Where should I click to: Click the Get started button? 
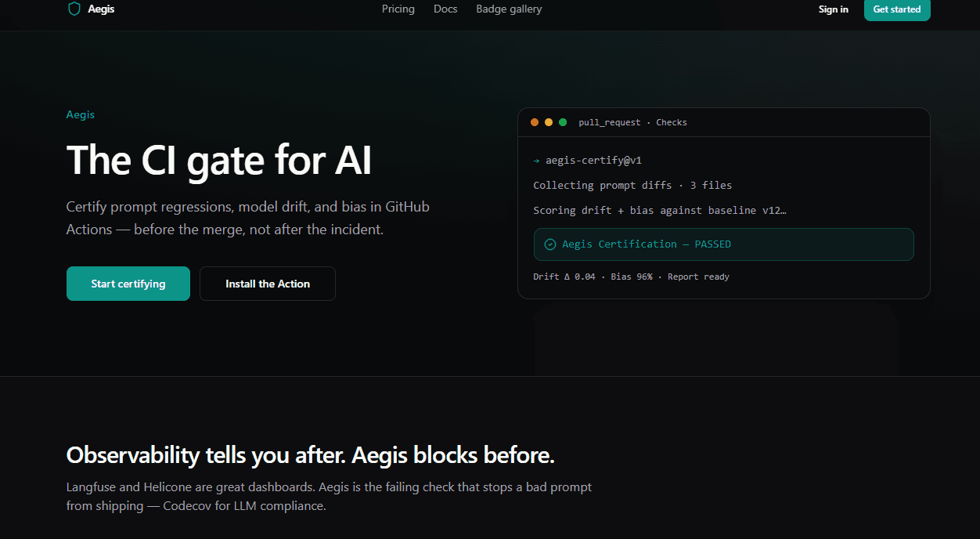point(897,9)
